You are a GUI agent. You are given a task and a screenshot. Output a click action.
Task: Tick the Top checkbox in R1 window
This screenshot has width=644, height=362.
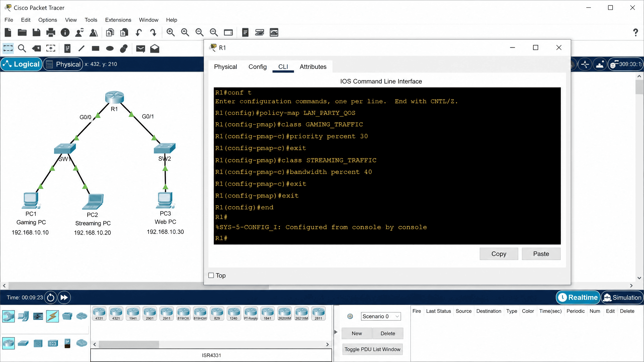[211, 275]
